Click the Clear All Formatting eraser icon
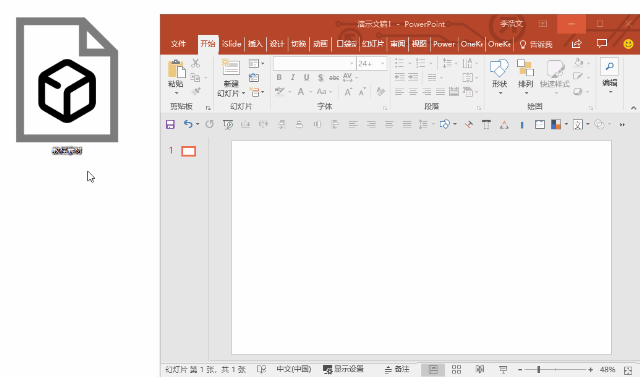The height and width of the screenshot is (377, 640). click(380, 91)
